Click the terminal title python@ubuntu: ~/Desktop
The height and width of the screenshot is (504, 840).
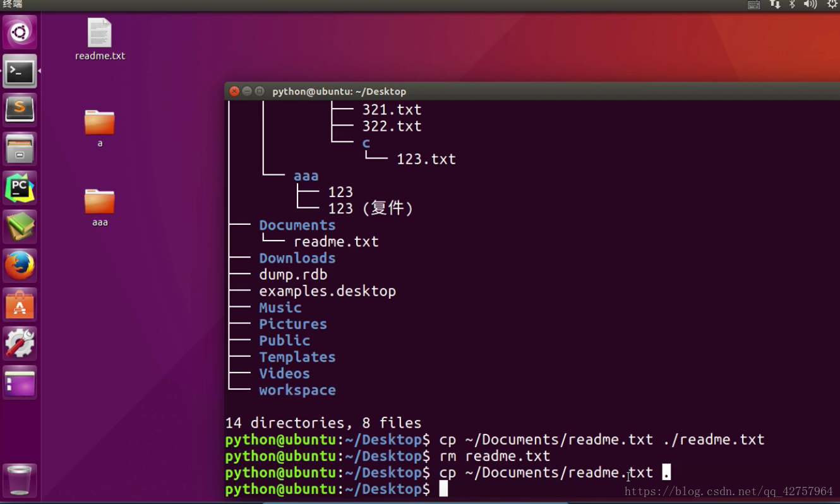coord(339,92)
